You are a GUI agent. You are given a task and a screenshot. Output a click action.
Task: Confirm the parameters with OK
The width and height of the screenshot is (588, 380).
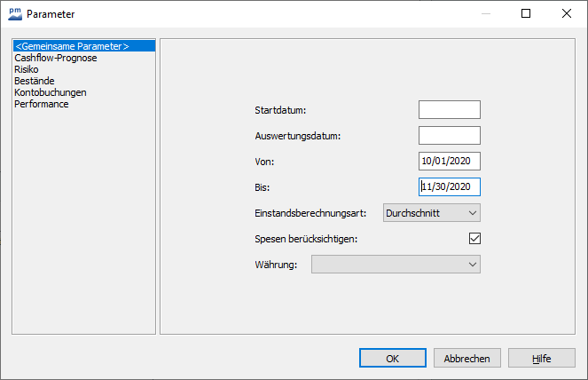coord(393,358)
